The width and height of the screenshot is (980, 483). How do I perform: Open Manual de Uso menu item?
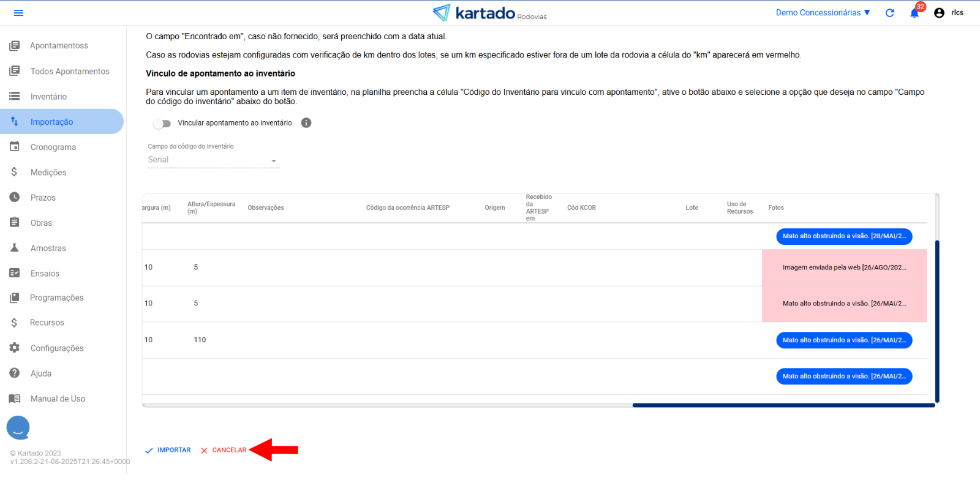(58, 399)
